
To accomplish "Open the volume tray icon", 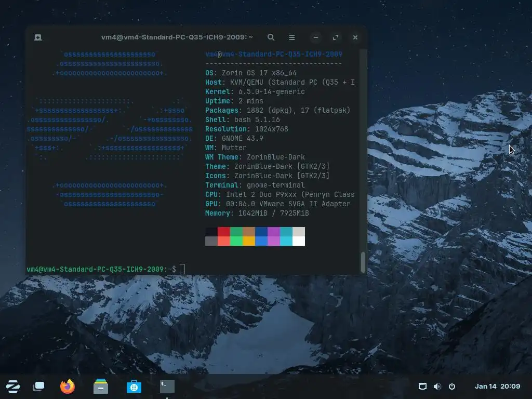I will 437,386.
